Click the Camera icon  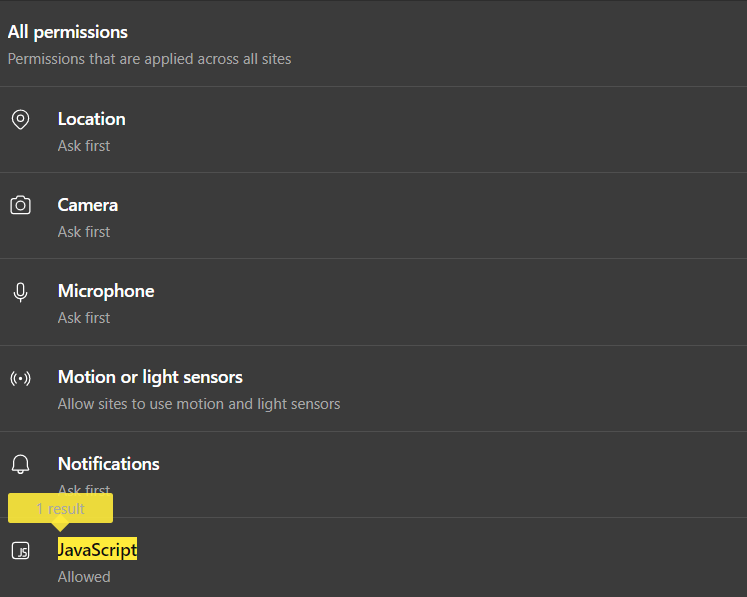coord(20,206)
